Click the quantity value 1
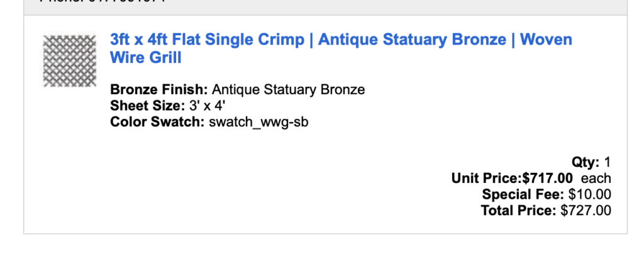The height and width of the screenshot is (254, 644). 608,162
